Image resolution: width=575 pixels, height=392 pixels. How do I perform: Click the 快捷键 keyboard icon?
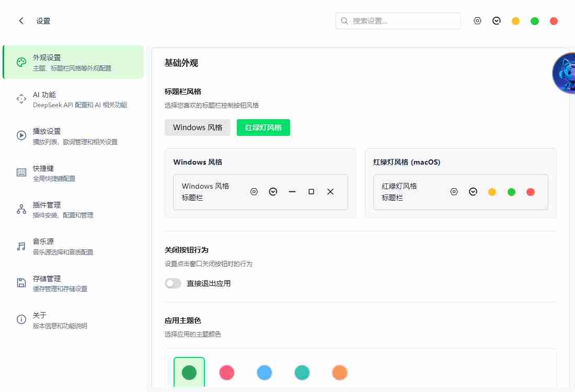[x=21, y=172]
